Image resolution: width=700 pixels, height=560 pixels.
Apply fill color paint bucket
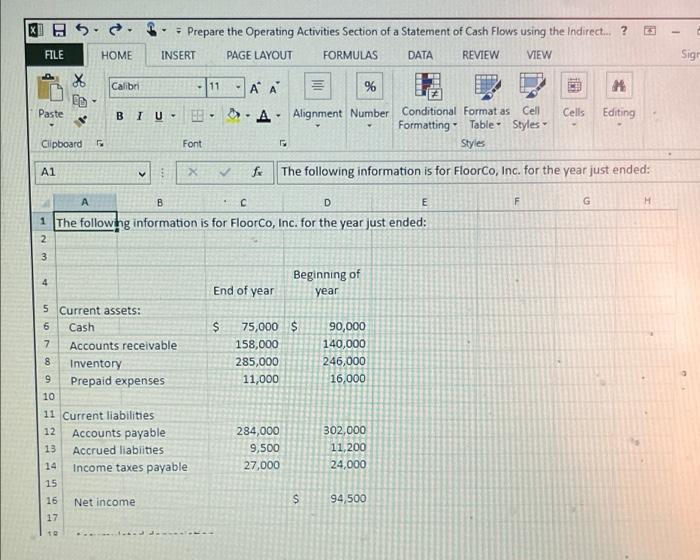[233, 116]
